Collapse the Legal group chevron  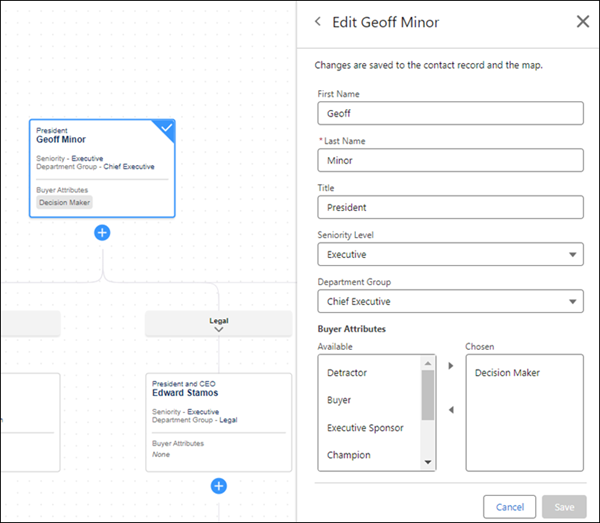[218, 329]
